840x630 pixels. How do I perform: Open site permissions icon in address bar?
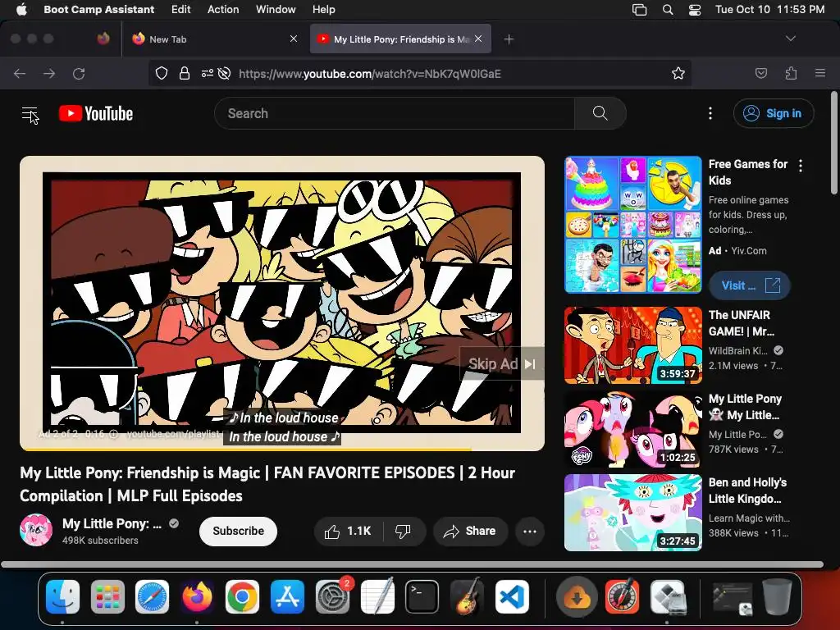point(208,73)
